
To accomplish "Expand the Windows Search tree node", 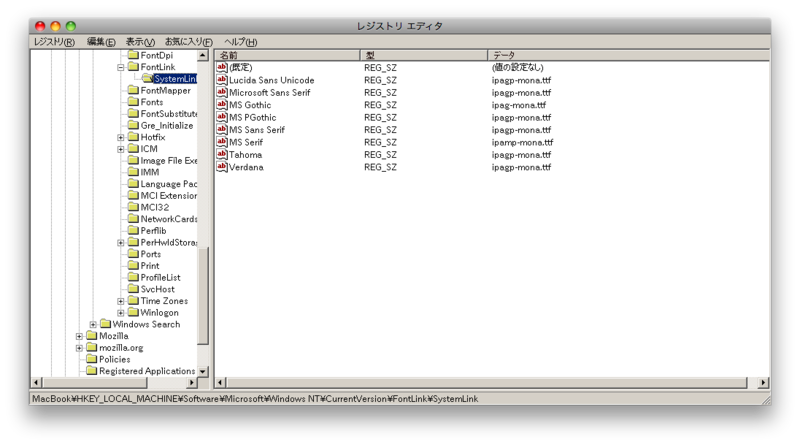I will click(93, 325).
